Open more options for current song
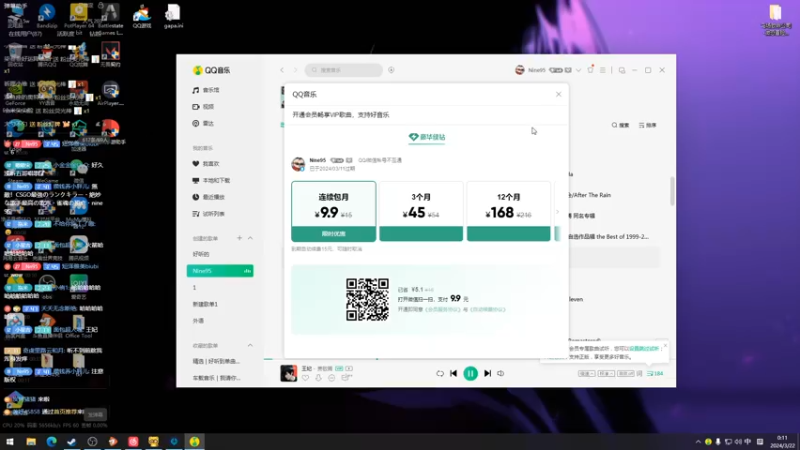 332,378
